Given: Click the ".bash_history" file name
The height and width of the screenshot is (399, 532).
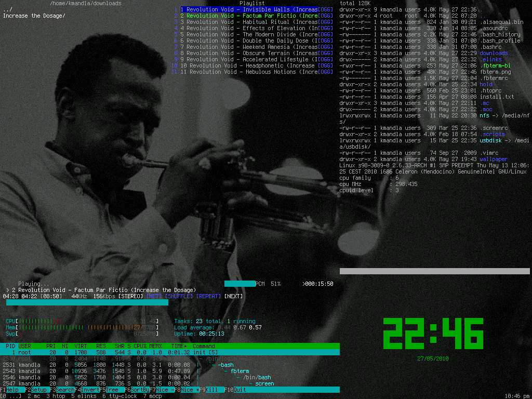Looking at the screenshot, I should click(500, 34).
